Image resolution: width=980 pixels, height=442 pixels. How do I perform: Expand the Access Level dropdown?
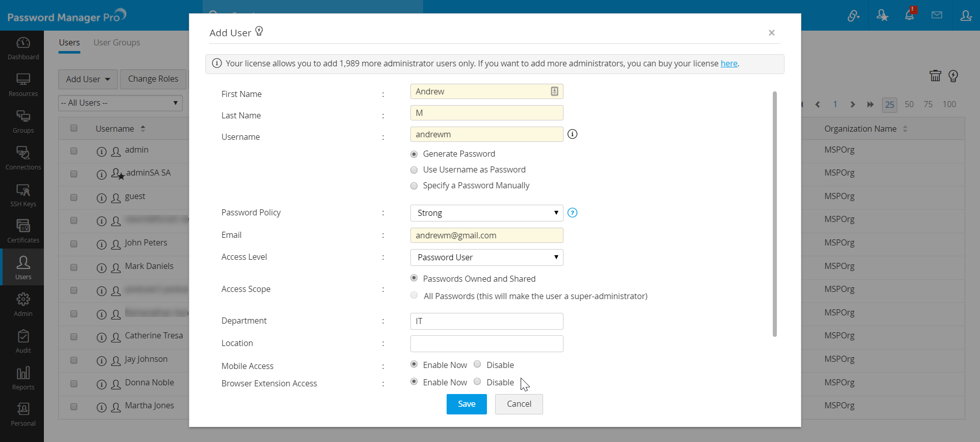(486, 257)
